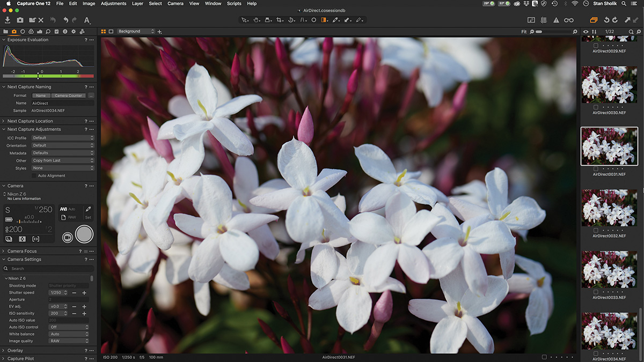The height and width of the screenshot is (362, 644).
Task: Start video live view with camcorder button
Action: click(68, 237)
